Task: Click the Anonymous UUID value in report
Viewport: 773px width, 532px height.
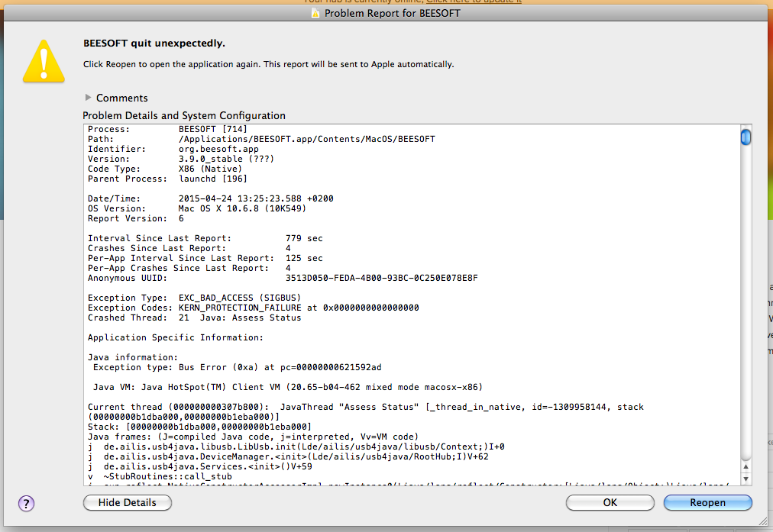Action: 381,278
